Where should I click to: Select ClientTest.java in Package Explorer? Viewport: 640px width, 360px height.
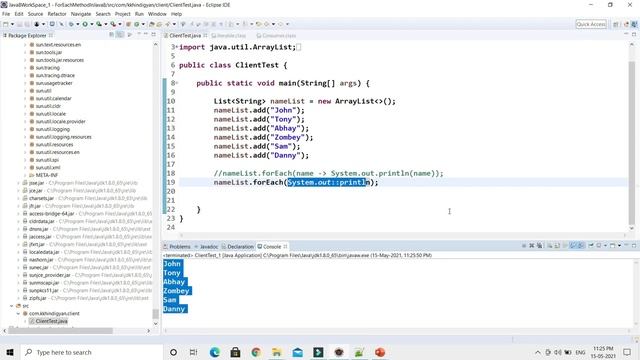click(x=51, y=321)
